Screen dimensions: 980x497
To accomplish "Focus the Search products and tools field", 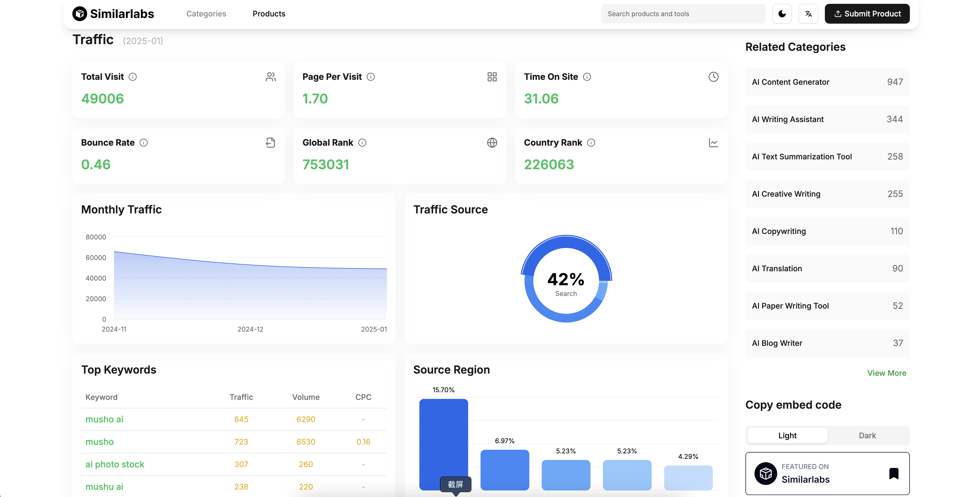I will click(x=683, y=14).
